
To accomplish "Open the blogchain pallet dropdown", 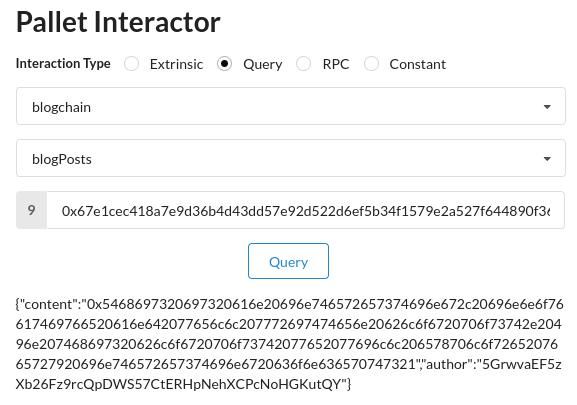I will point(291,106).
